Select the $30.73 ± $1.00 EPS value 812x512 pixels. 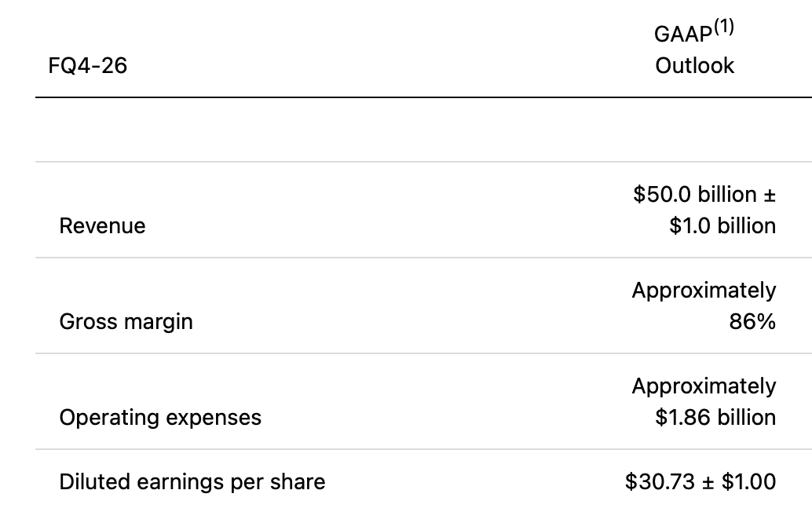[700, 482]
